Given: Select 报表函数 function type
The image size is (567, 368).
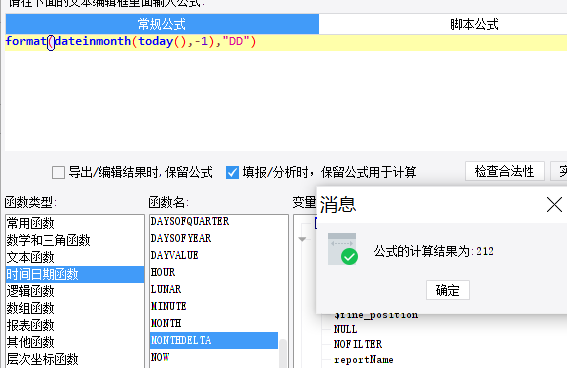Looking at the screenshot, I should point(75,325).
